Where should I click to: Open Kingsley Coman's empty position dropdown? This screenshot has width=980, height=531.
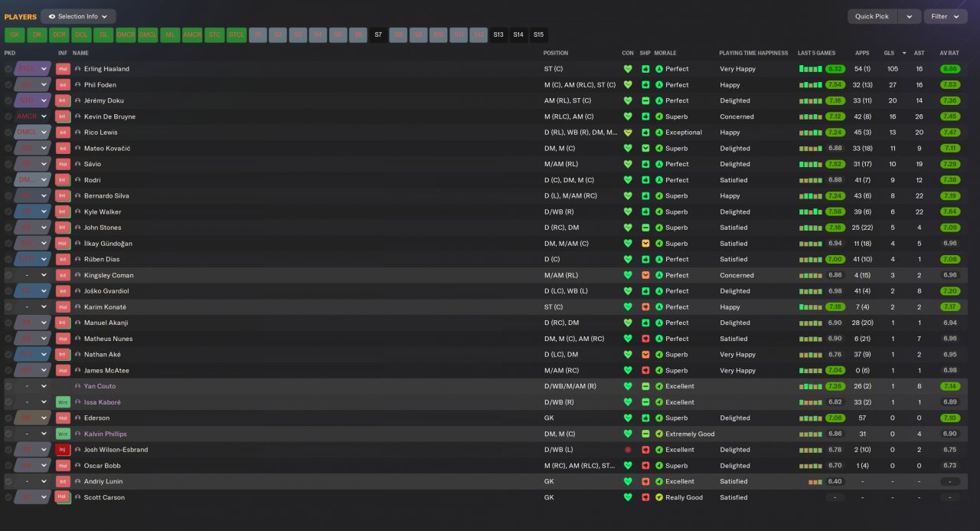pos(33,275)
